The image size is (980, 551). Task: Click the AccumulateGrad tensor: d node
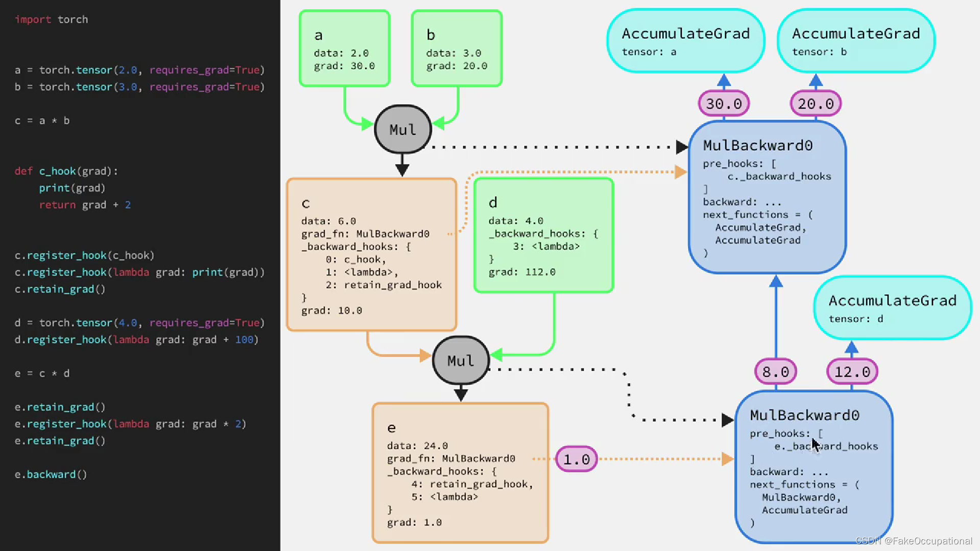(x=893, y=308)
